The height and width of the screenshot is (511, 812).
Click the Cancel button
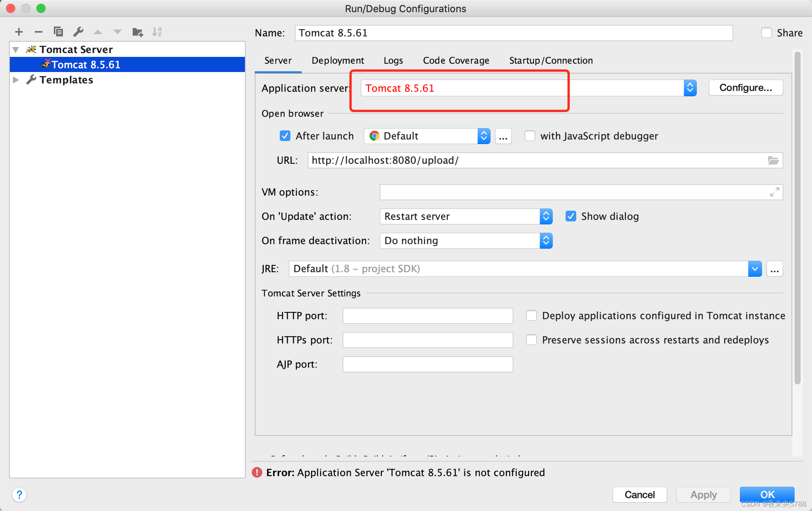[x=640, y=495]
